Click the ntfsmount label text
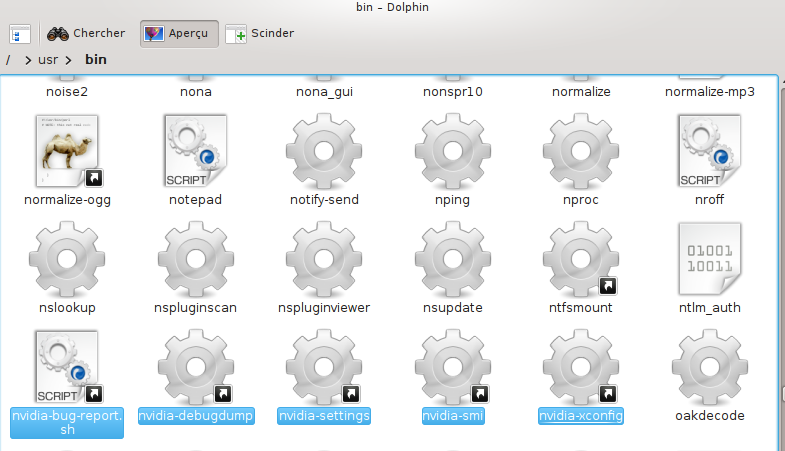The height and width of the screenshot is (451, 785). click(x=581, y=308)
